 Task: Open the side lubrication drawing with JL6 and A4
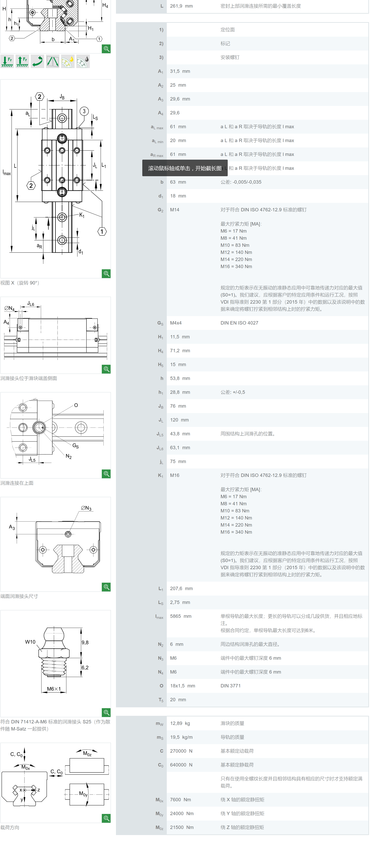pyautogui.click(x=56, y=335)
